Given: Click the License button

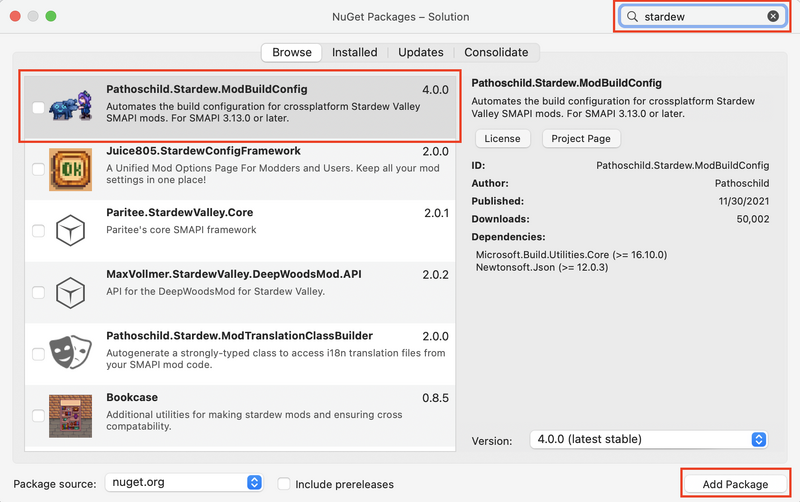Looking at the screenshot, I should (x=503, y=138).
